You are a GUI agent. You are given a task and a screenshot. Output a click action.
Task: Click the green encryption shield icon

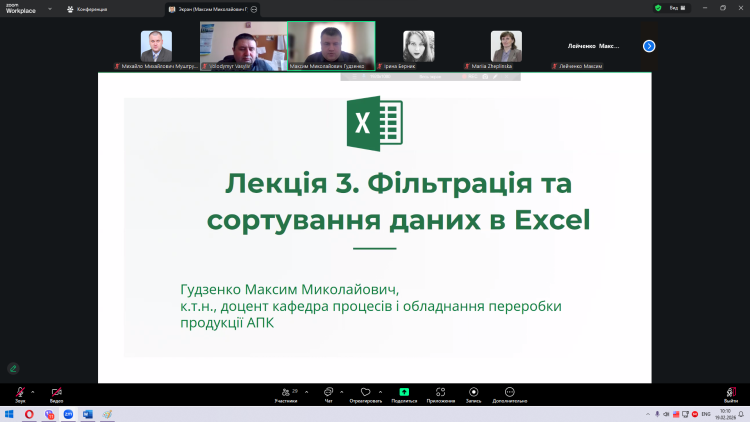tap(657, 8)
